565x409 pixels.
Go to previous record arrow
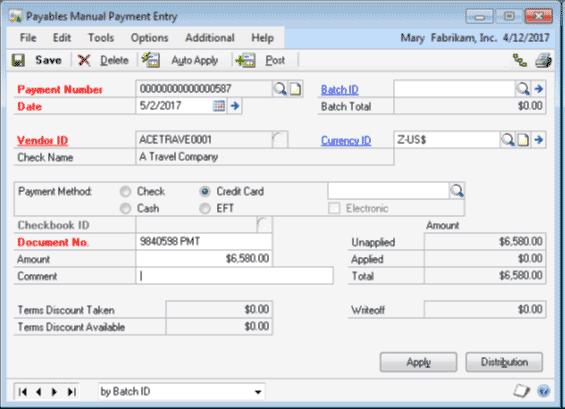pyautogui.click(x=39, y=392)
